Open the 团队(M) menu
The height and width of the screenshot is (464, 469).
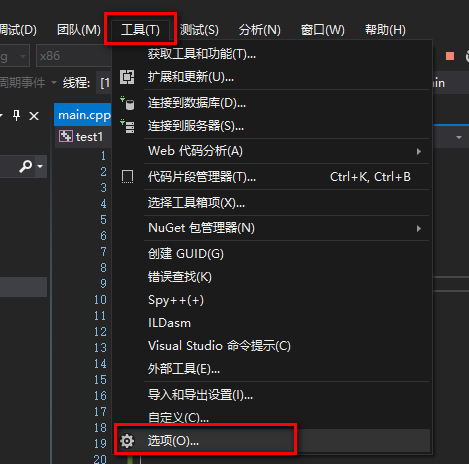(79, 30)
